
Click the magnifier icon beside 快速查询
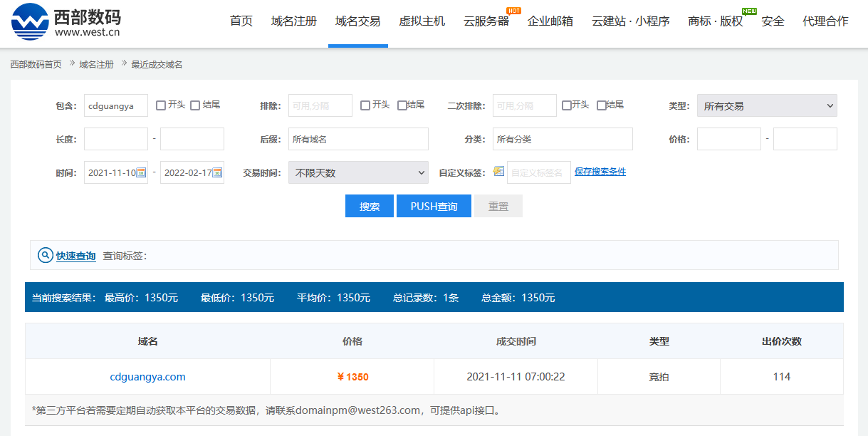[x=44, y=254]
